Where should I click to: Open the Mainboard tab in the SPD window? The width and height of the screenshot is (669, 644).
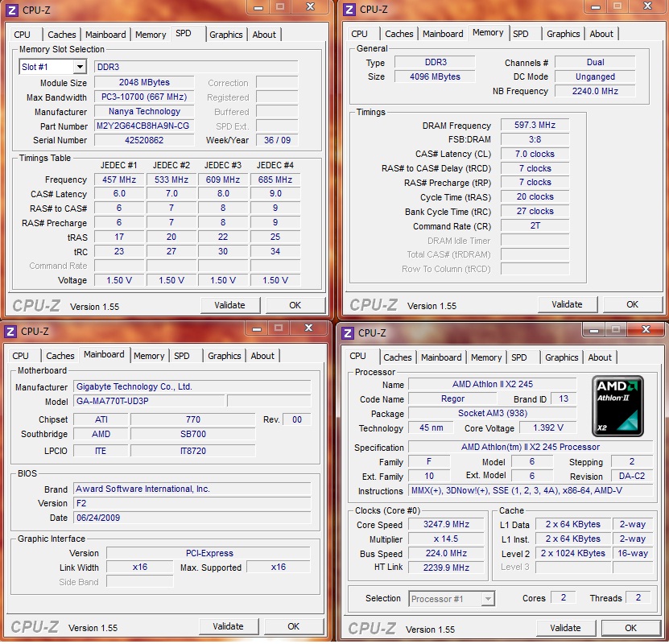105,35
